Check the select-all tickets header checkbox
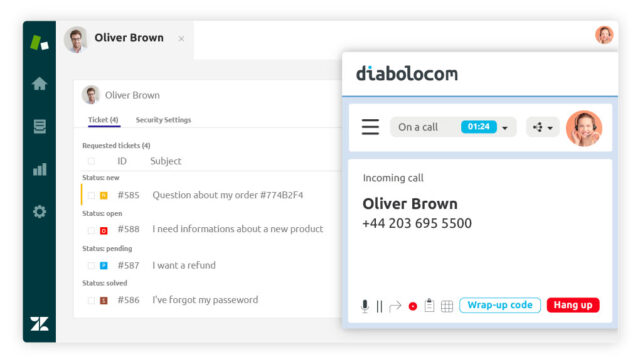640x364 pixels. click(91, 161)
